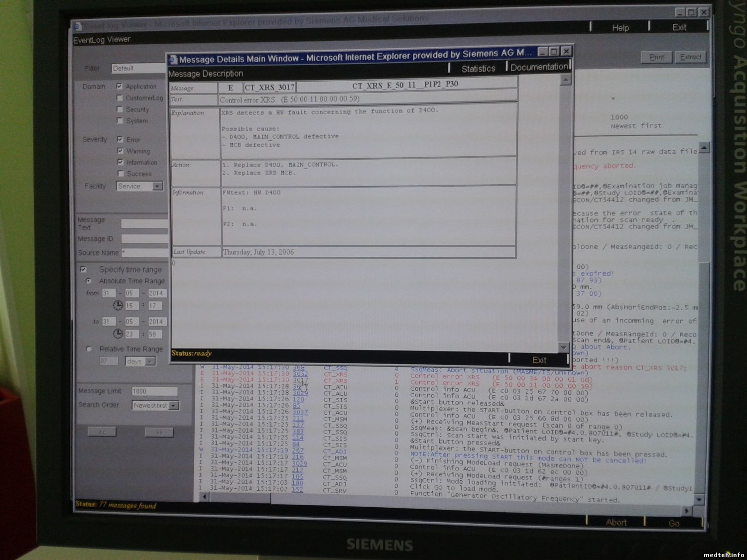Click the IE icon in Message Details title bar

pos(173,60)
